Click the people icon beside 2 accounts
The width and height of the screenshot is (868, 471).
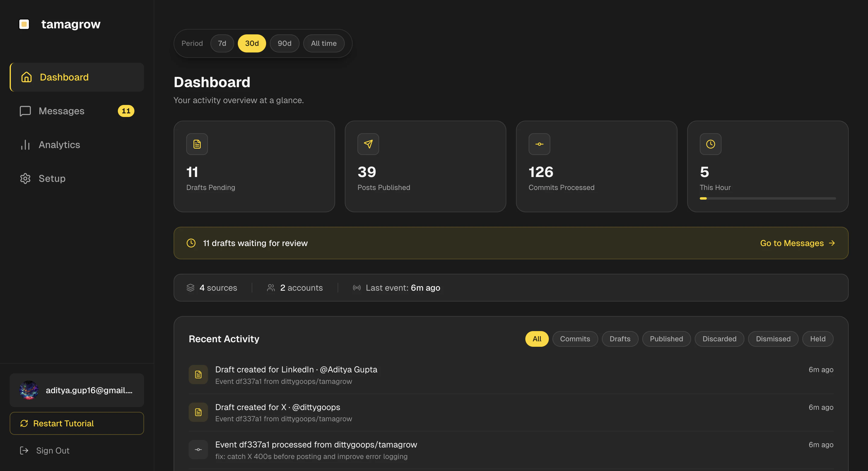(271, 288)
